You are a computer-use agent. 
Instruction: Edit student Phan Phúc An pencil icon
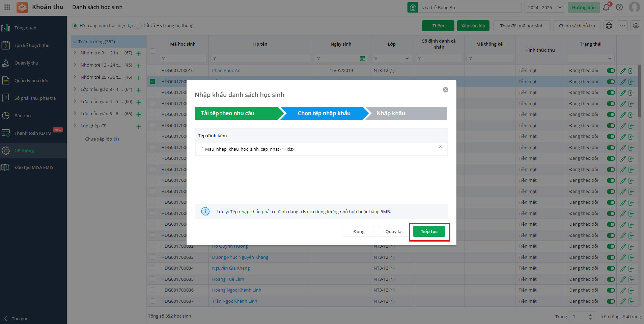(623, 71)
